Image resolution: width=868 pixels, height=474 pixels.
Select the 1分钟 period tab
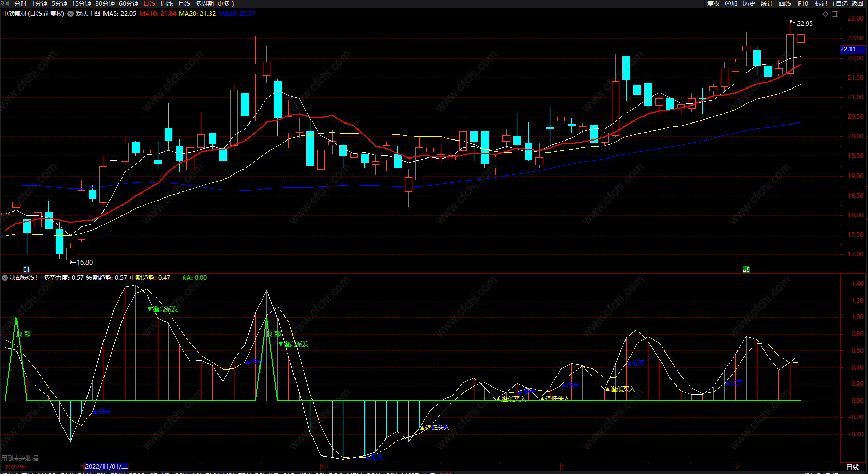coord(39,4)
